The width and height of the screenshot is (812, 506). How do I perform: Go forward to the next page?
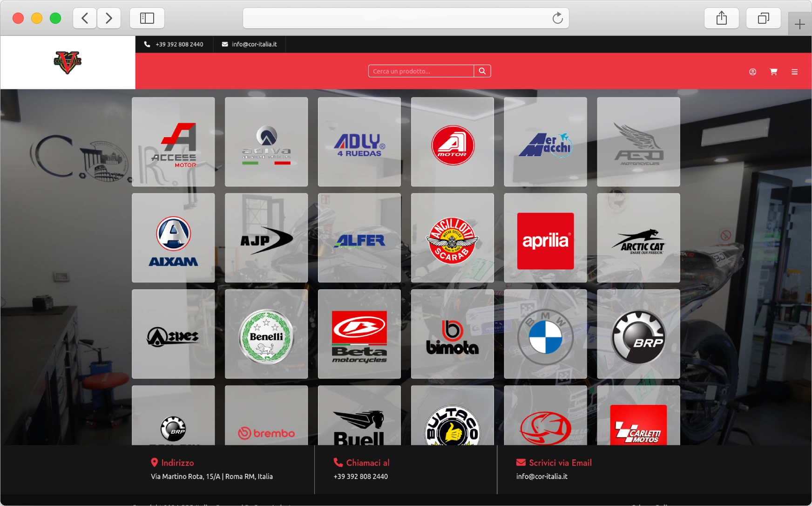pos(109,18)
